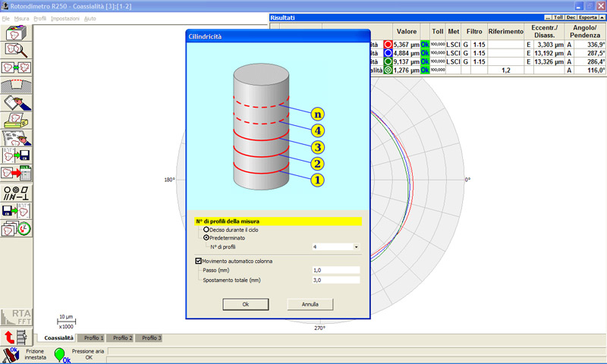Image resolution: width=607 pixels, height=364 pixels.
Task: Click the save profile to floppy disk icon
Action: [16, 155]
